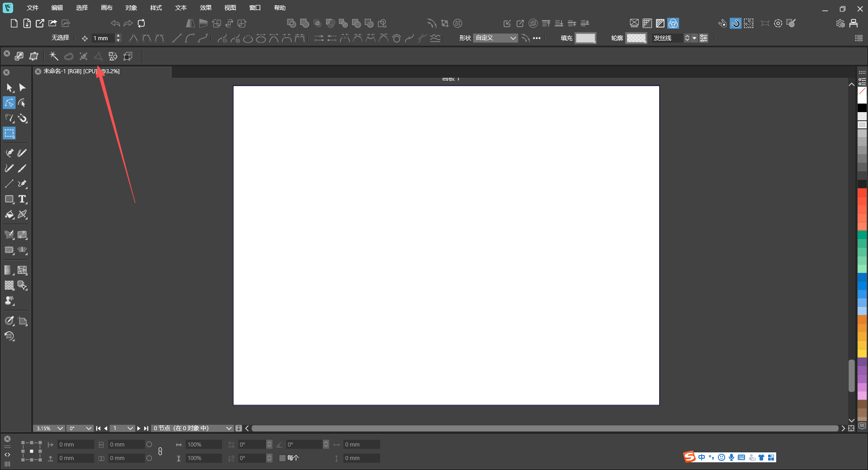This screenshot has height=470, width=868.
Task: Select the lasso selection icon
Action: [69, 56]
